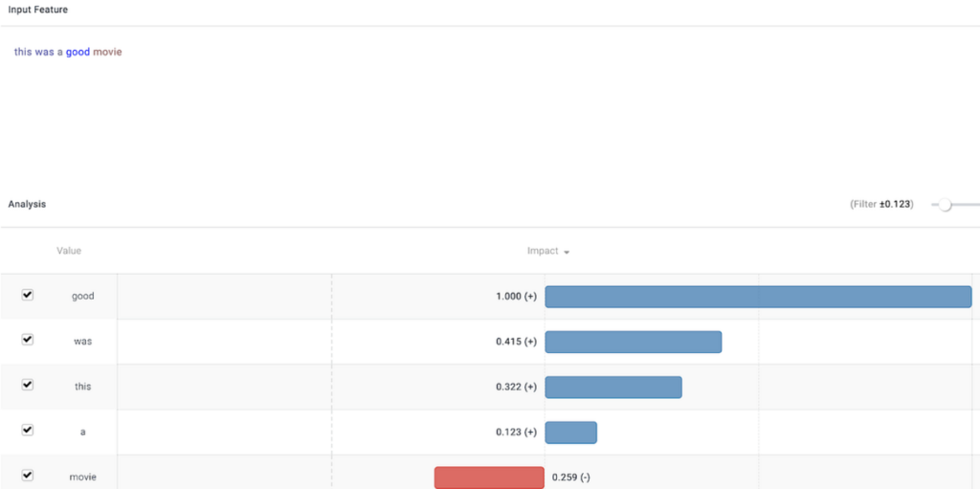Image resolution: width=980 pixels, height=489 pixels.
Task: Click the word 'this' in input sentence
Action: point(23,52)
